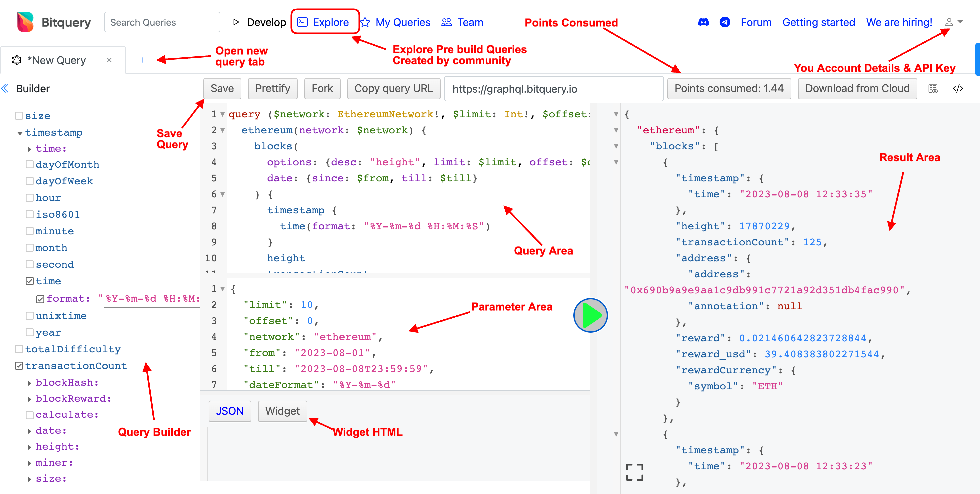
Task: Enable the totalDifficulty checkbox
Action: point(19,349)
